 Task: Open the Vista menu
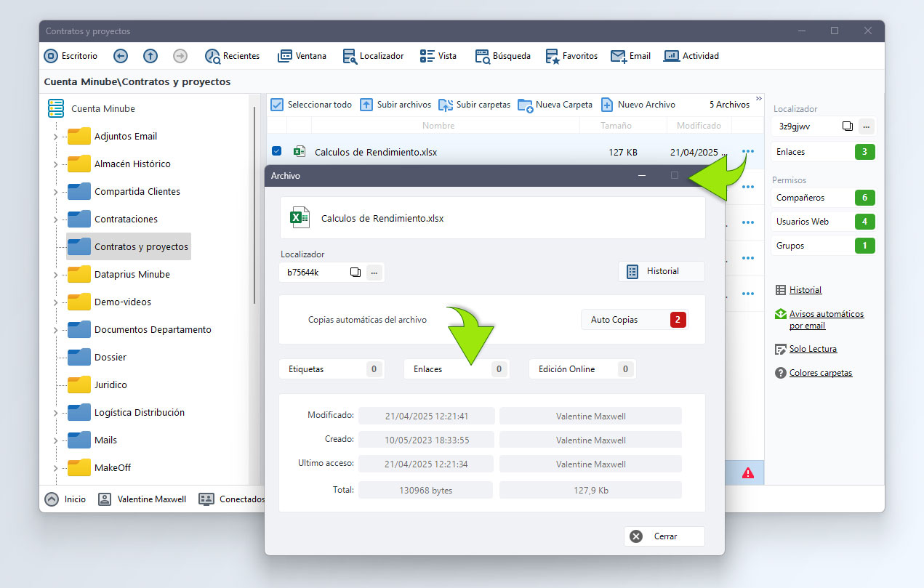pos(438,56)
